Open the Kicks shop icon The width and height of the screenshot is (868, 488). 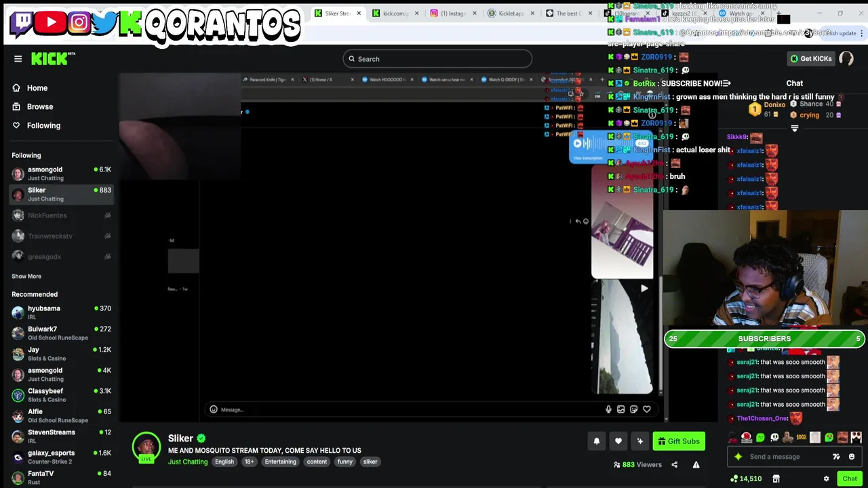pos(776,479)
